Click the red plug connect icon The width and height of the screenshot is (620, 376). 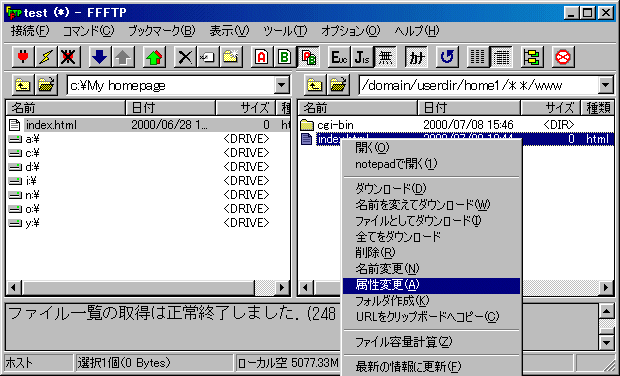point(23,57)
